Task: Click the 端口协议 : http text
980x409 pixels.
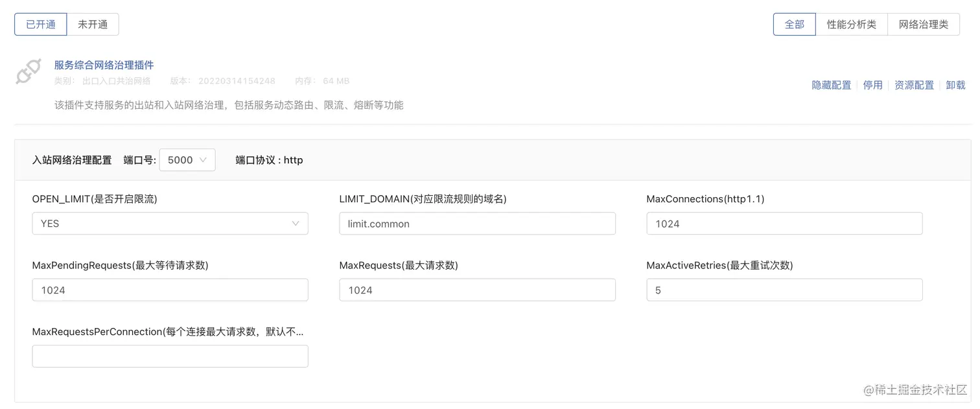Action: click(x=269, y=159)
